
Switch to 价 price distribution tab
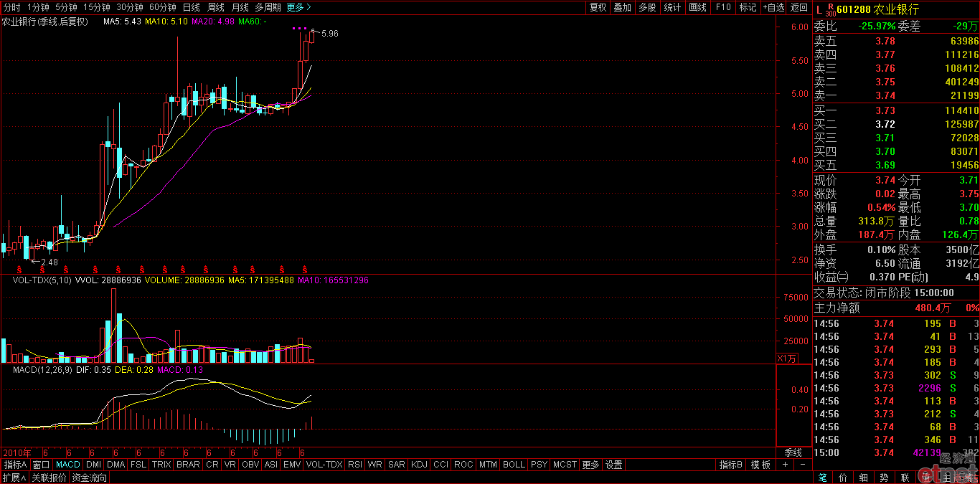coord(843,478)
